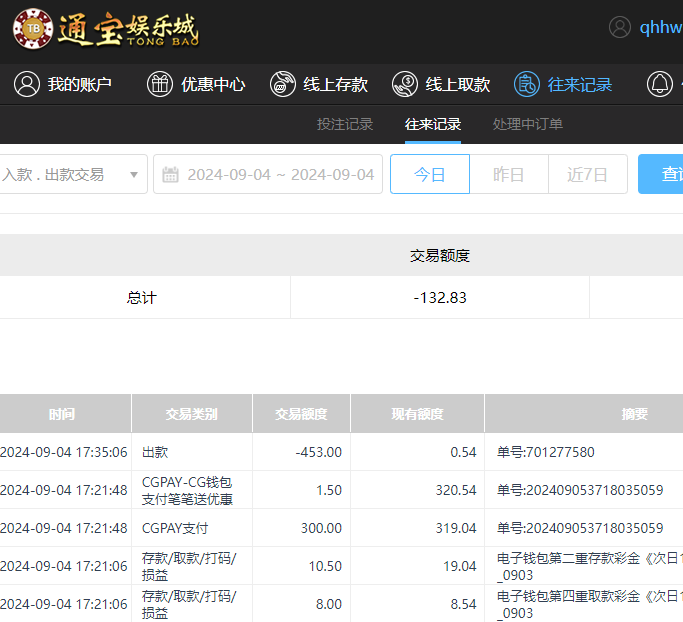Image resolution: width=683 pixels, height=622 pixels.
Task: Click the Tong Bao casino logo
Action: click(x=105, y=29)
